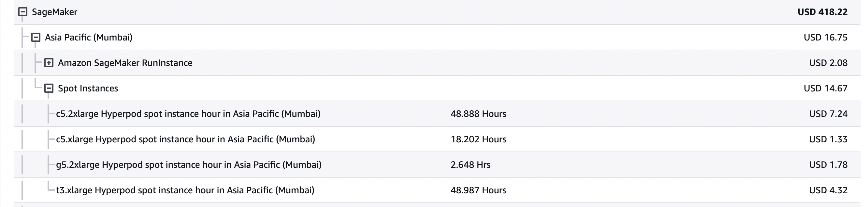Click the Spot Instances amount USD 14.67
Image resolution: width=868 pixels, height=207 pixels.
(x=825, y=88)
